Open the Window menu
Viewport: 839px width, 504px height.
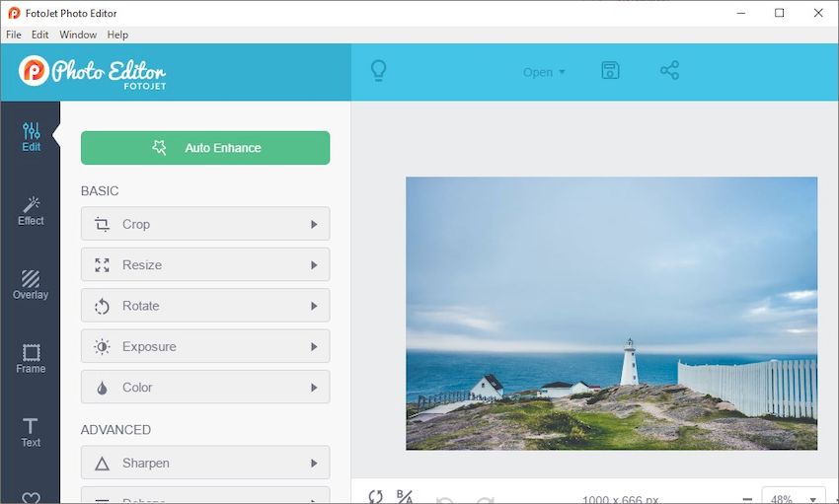78,35
